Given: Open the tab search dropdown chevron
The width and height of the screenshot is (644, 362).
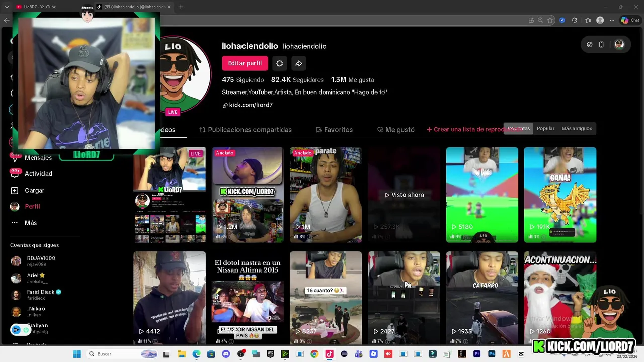Looking at the screenshot, I should (7, 7).
